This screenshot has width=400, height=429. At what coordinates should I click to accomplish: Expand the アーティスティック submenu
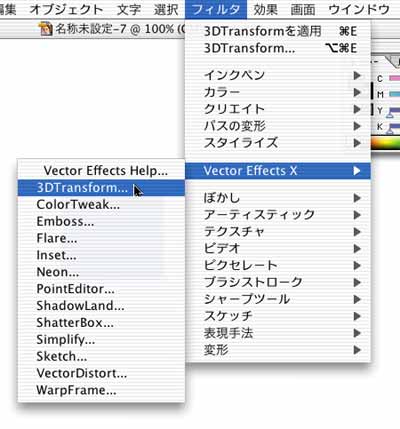pos(278,215)
